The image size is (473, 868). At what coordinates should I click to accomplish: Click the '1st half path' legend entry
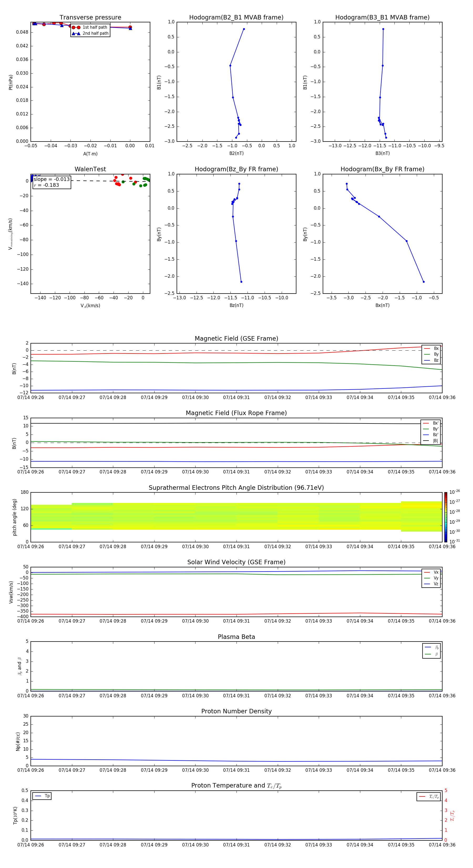tap(90, 27)
